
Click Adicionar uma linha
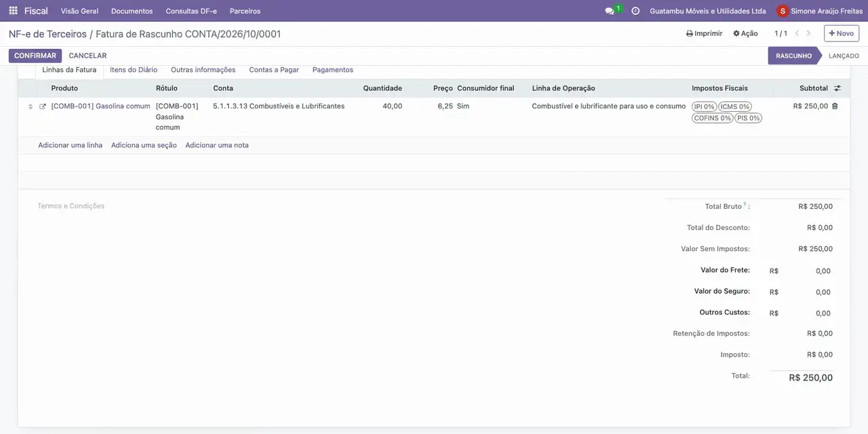[71, 145]
